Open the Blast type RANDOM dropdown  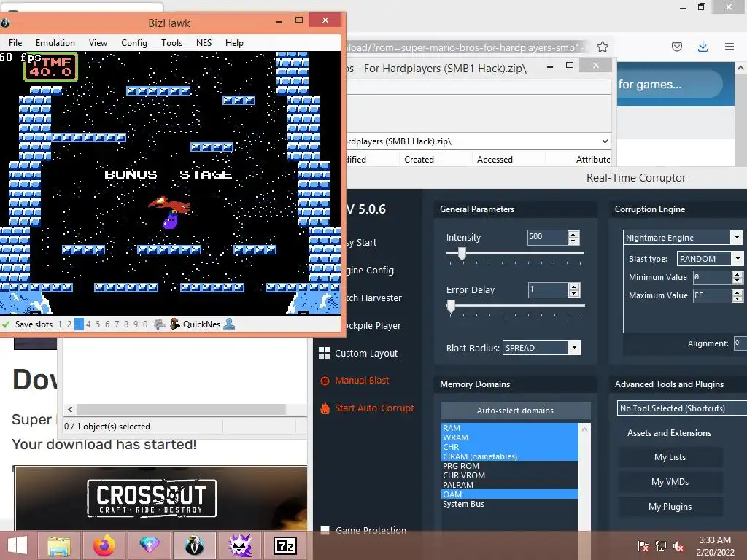coord(737,259)
